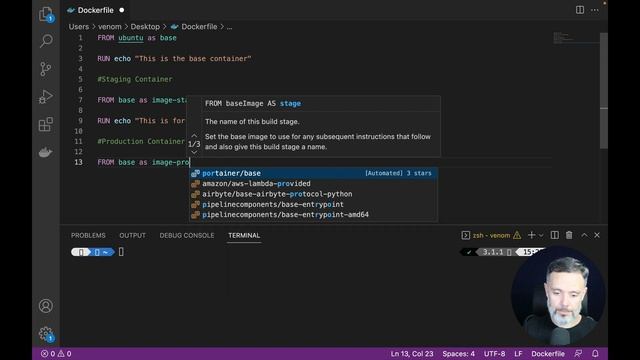Select airbyte/base-airbyte-protocol-python suggestion
This screenshot has height=360, width=640.
(313, 194)
